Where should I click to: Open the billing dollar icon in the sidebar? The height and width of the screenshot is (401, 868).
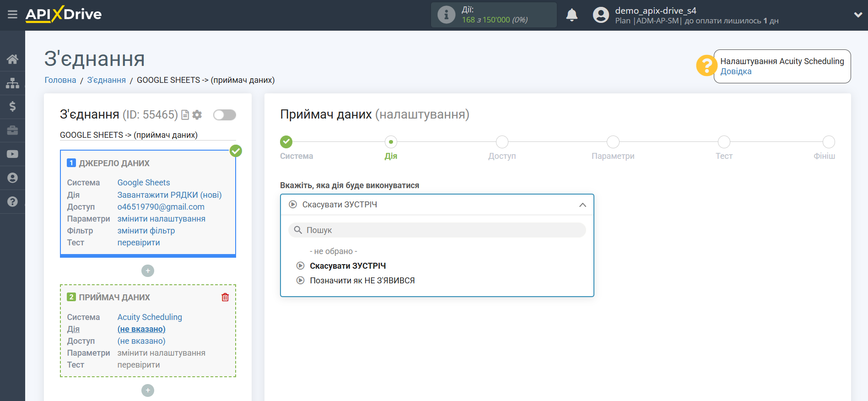pos(12,107)
